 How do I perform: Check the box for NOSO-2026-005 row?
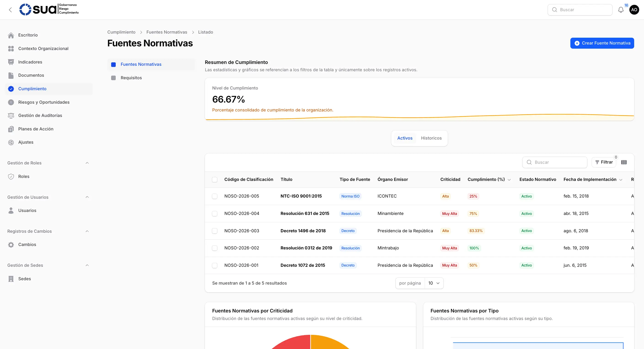click(x=215, y=196)
